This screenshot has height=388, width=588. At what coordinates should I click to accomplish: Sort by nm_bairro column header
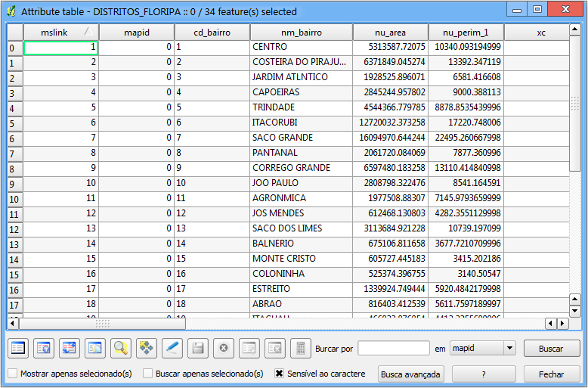click(302, 33)
